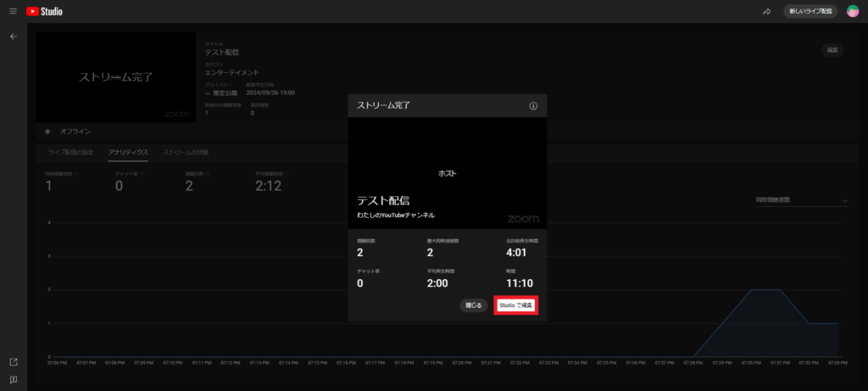Click the stream preview thumbnail showing ストリーム完了
This screenshot has width=868, height=391.
[x=116, y=77]
